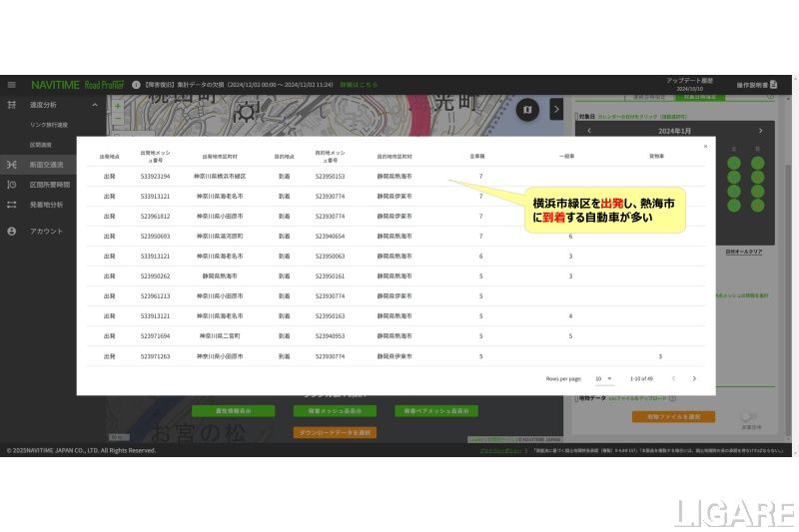Collapse the 速度分析 sidebar section
The image size is (799, 532).
[95, 105]
